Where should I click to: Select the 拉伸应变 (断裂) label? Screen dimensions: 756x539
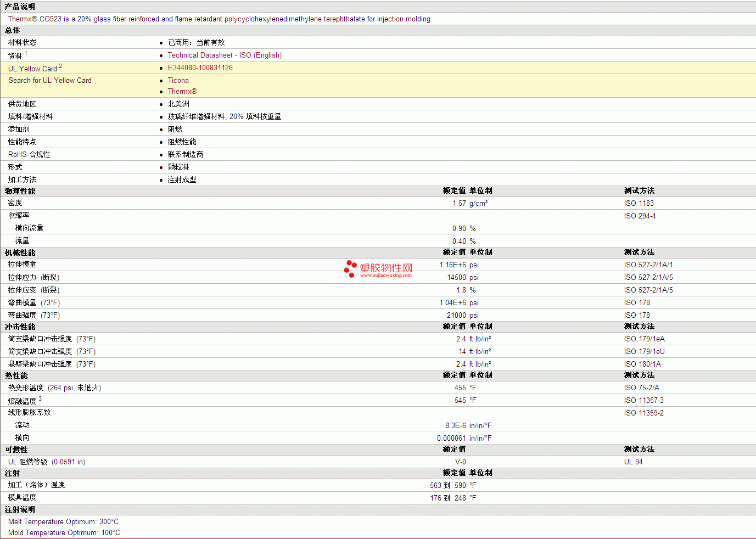[x=34, y=290]
